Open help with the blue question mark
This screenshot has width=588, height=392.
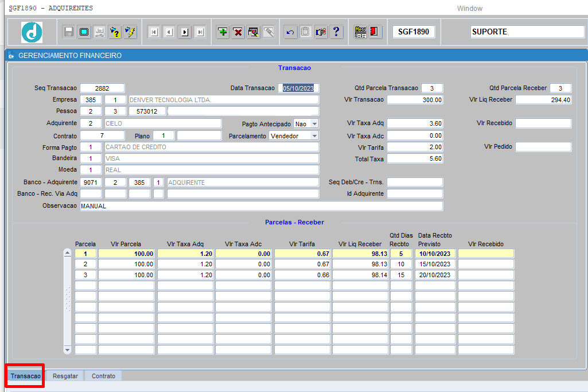click(x=336, y=32)
